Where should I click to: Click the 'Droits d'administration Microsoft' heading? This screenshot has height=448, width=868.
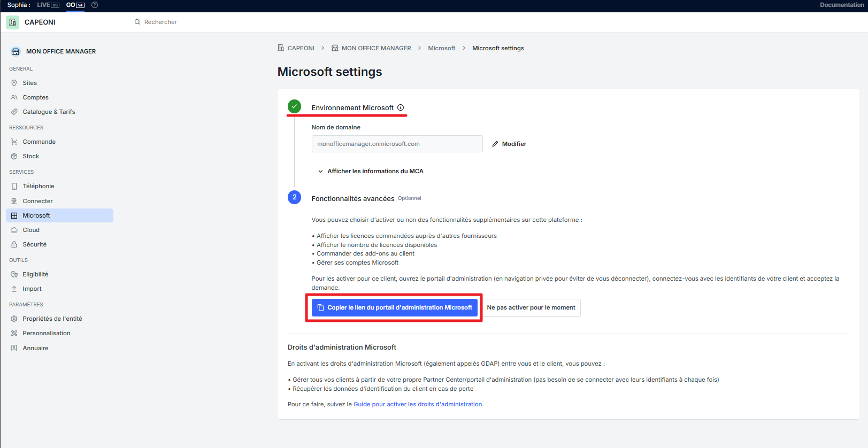[x=342, y=347]
